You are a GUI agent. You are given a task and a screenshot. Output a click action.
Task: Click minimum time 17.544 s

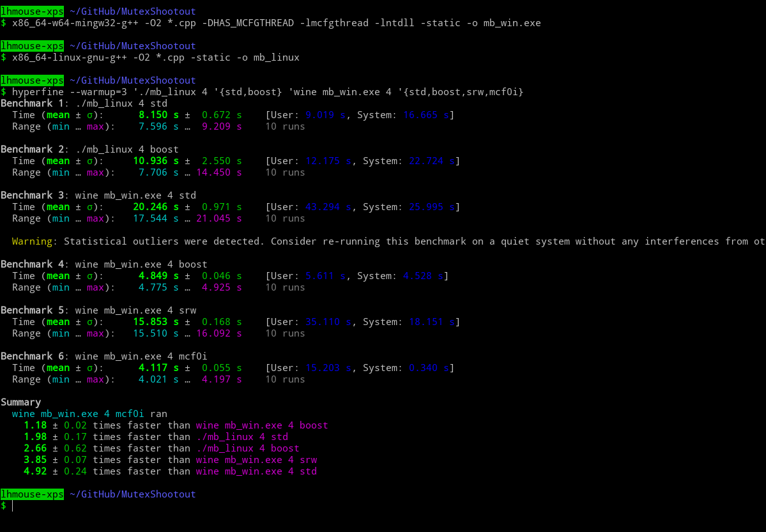pos(156,218)
